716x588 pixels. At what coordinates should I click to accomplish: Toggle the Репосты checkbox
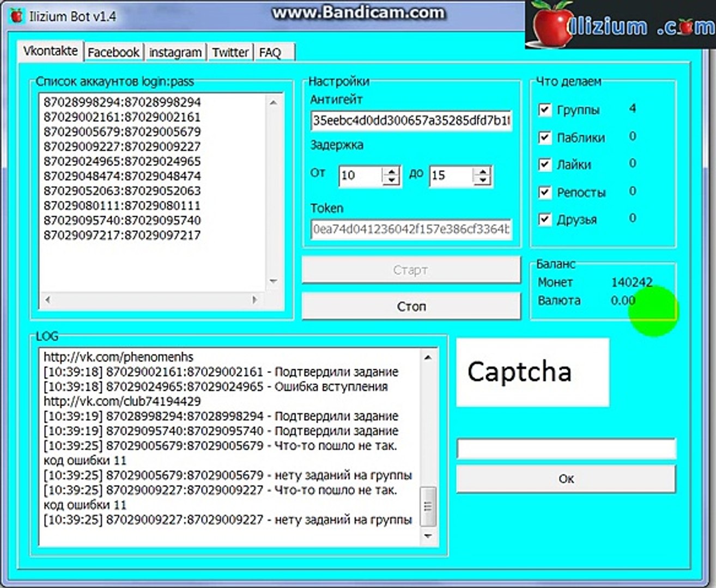point(544,192)
